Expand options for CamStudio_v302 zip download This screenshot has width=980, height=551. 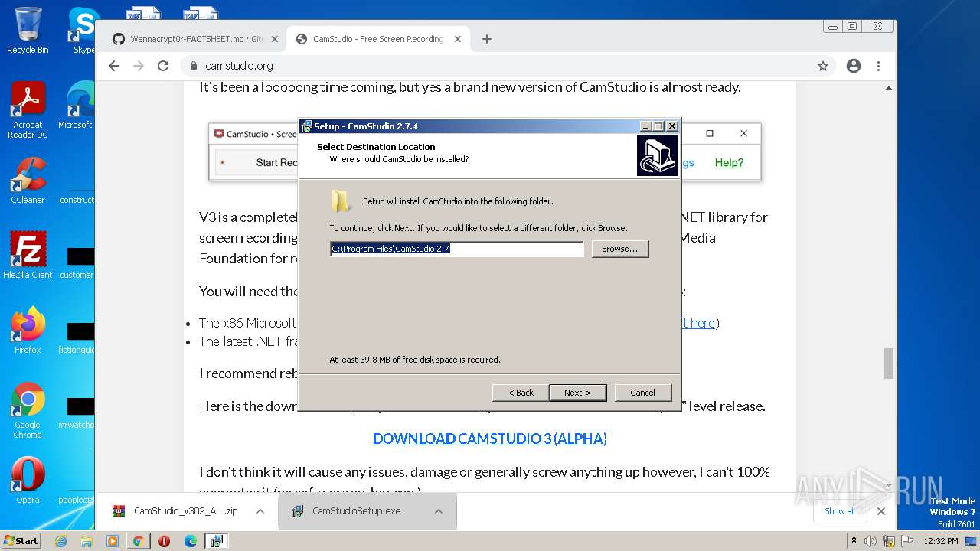(x=260, y=511)
